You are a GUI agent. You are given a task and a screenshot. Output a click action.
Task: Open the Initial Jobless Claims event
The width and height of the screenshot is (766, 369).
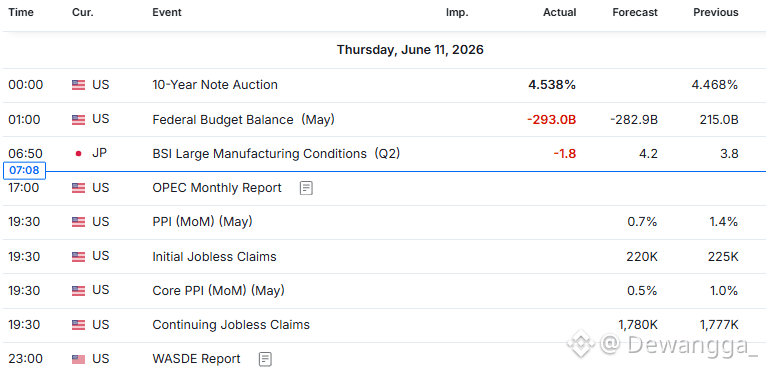tap(214, 256)
